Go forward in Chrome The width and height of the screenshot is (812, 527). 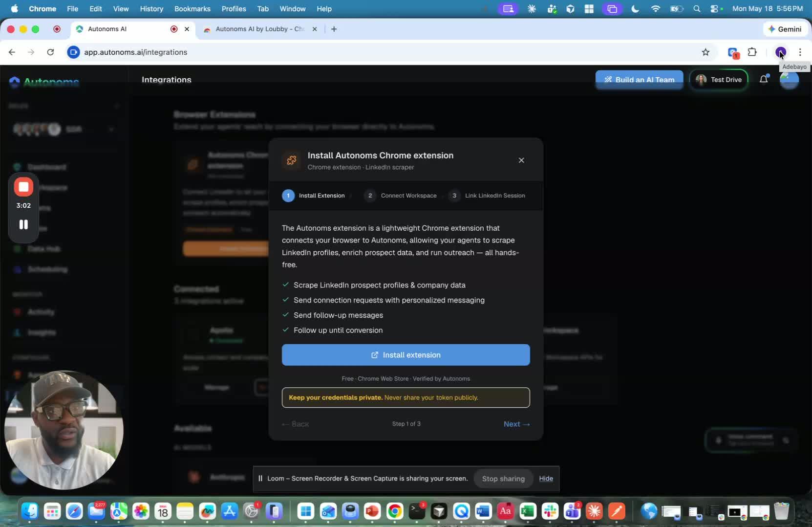31,52
